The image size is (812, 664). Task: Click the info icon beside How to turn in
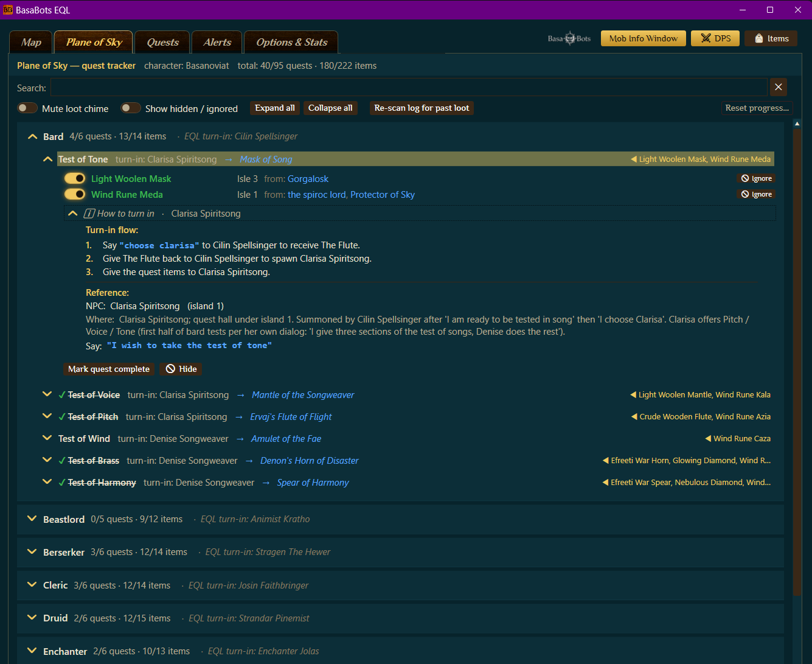coord(89,214)
